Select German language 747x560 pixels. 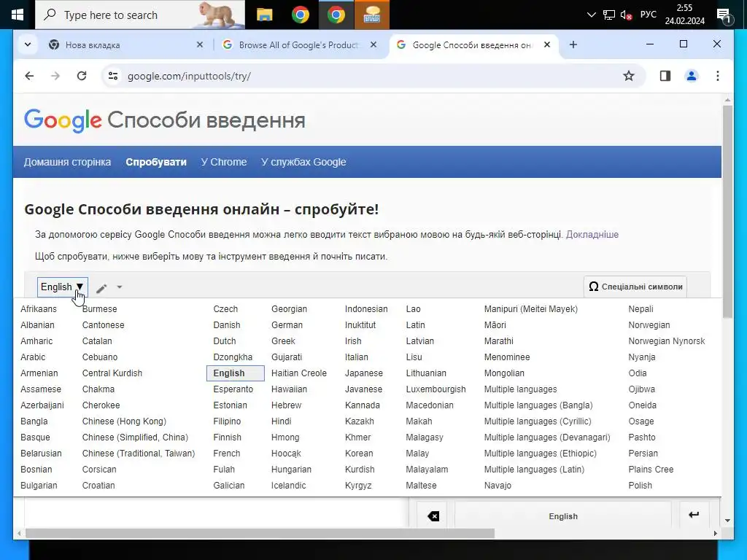(287, 325)
